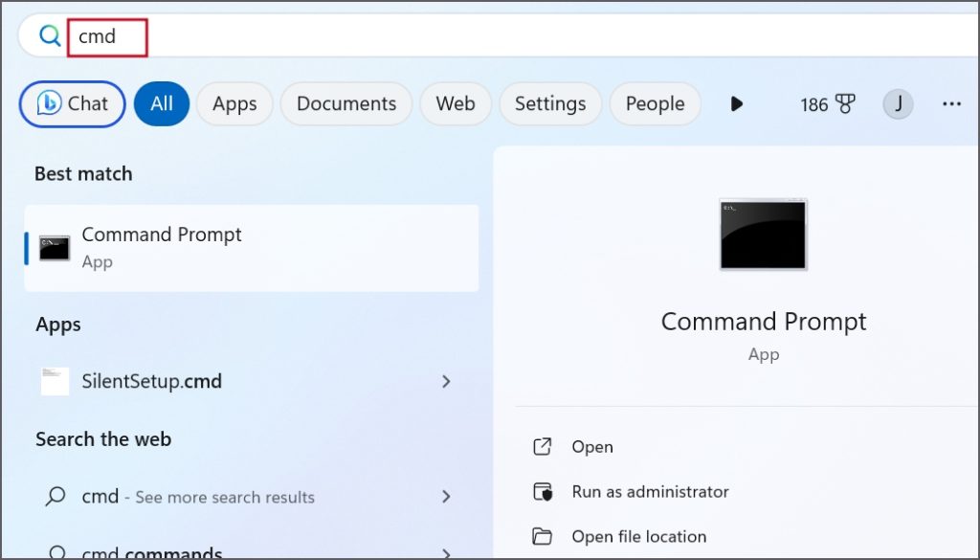Image resolution: width=980 pixels, height=560 pixels.
Task: Expand SilentSetup.cmd result details chevron
Action: [x=446, y=381]
